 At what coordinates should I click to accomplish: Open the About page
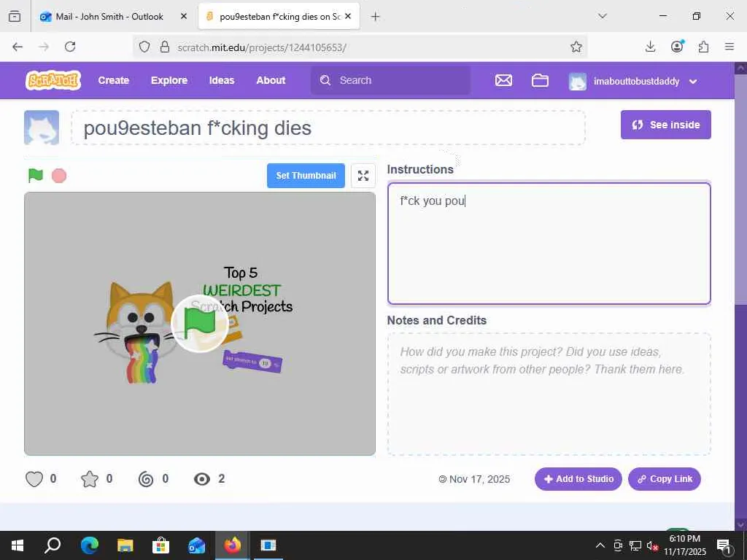[x=271, y=80]
